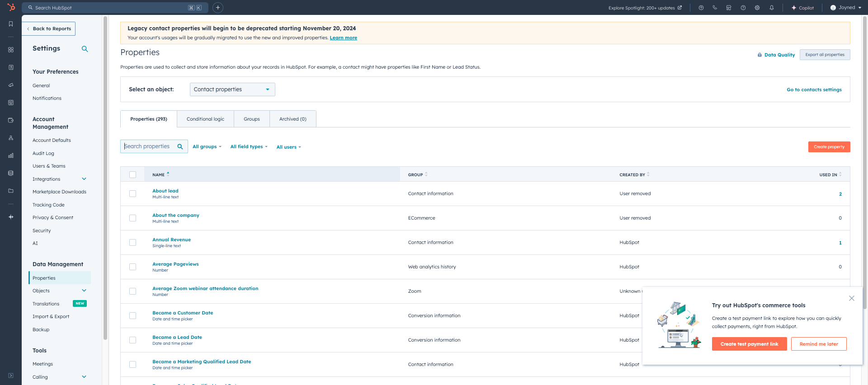Switch to the Groups tab
The height and width of the screenshot is (385, 868).
(x=252, y=119)
